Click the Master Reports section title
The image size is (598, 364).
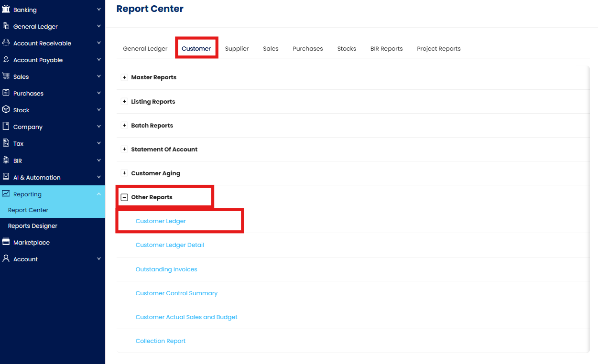tap(154, 77)
